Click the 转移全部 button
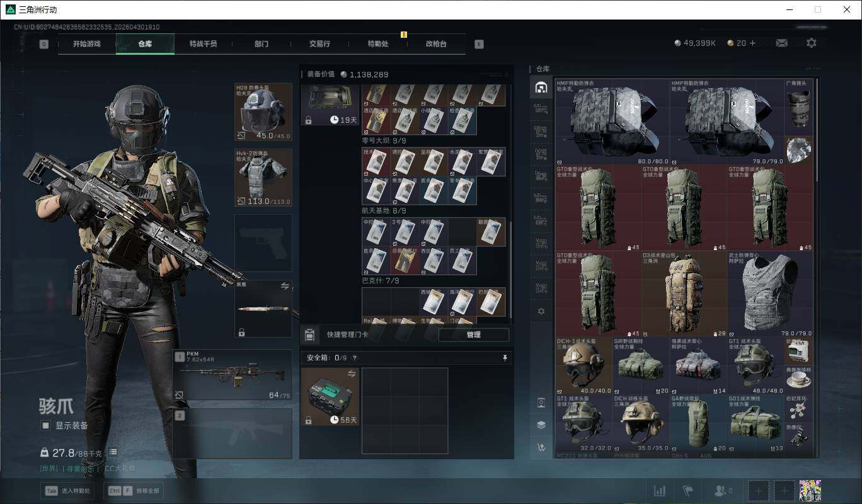 [134, 490]
